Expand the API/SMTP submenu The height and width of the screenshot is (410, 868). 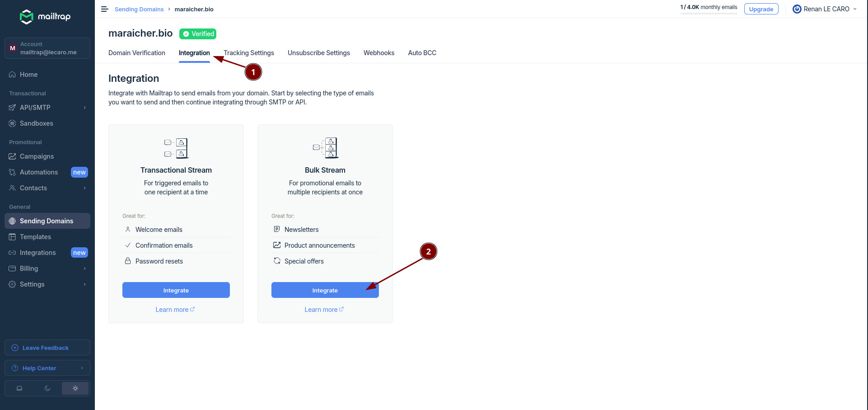pyautogui.click(x=84, y=108)
